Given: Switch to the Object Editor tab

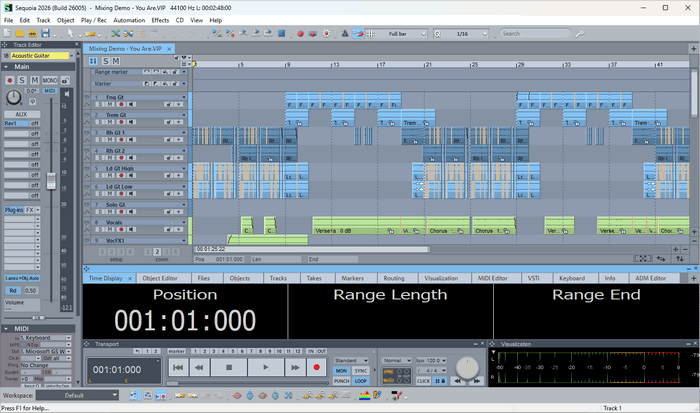Looking at the screenshot, I should click(x=159, y=278).
